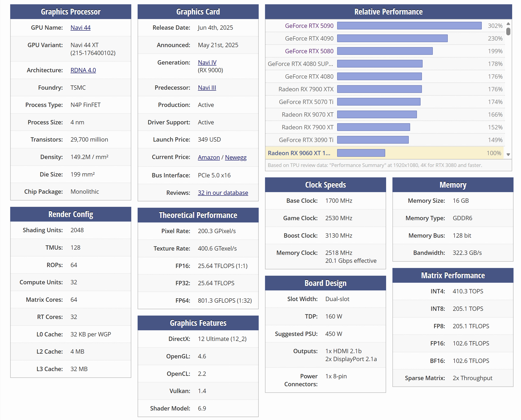Open the Navi 44 GPU name link

click(x=80, y=28)
